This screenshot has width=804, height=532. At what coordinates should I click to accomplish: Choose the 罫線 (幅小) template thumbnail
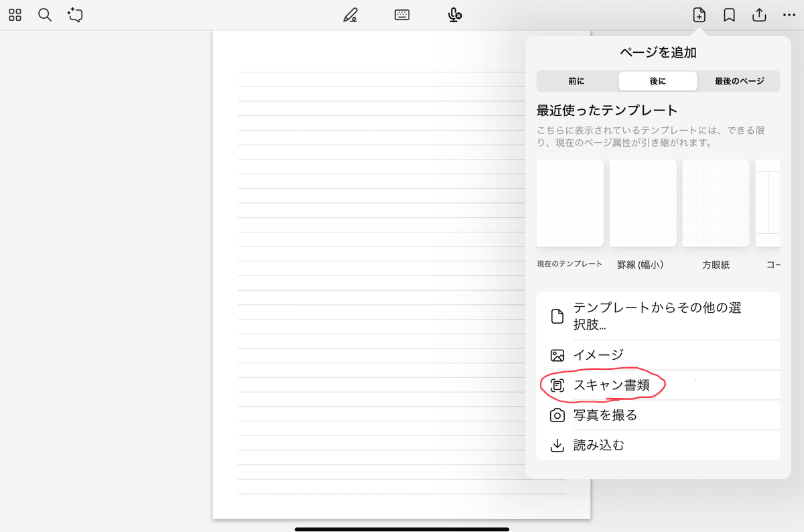click(x=643, y=203)
